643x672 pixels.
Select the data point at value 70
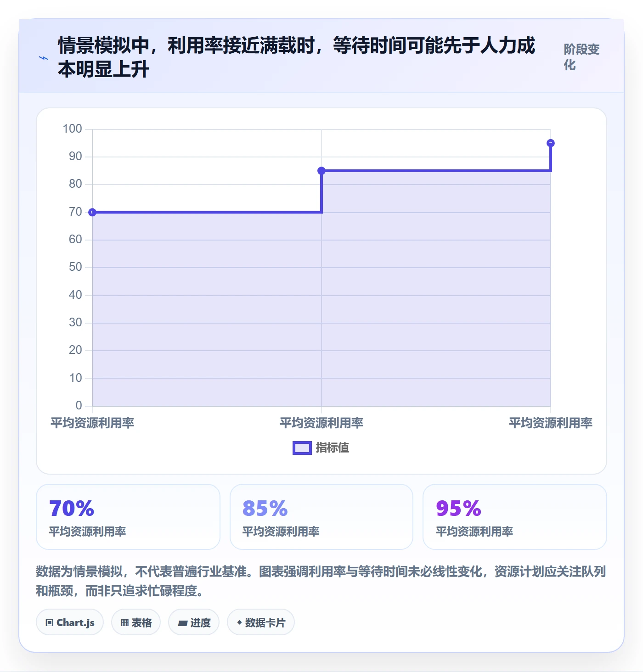tap(92, 212)
